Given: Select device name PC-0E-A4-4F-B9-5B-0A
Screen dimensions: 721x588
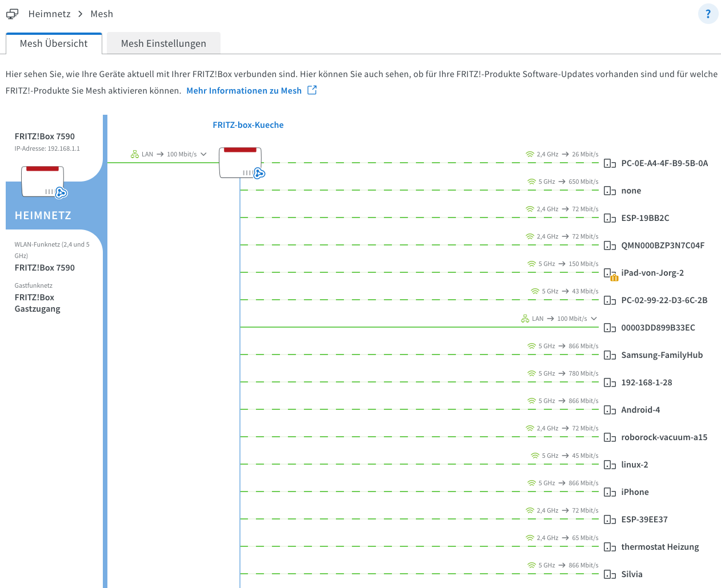Looking at the screenshot, I should click(664, 163).
